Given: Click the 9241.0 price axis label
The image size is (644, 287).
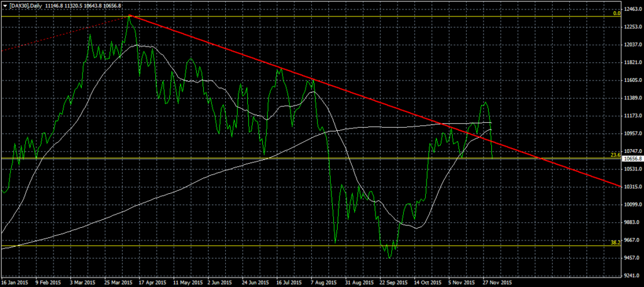Looking at the screenshot, I should point(632,275).
